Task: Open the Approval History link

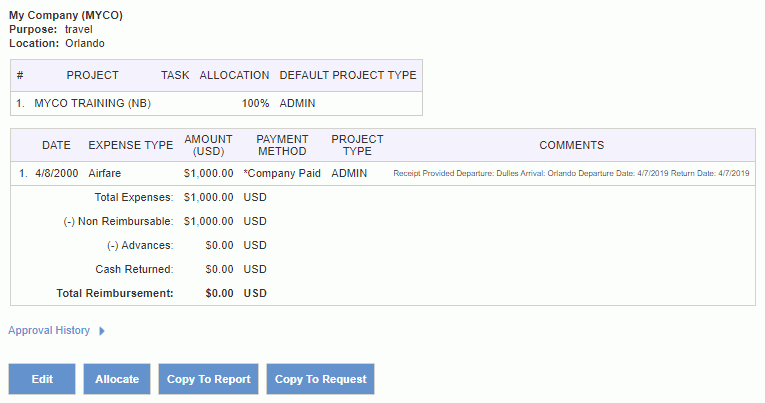Action: click(x=49, y=330)
